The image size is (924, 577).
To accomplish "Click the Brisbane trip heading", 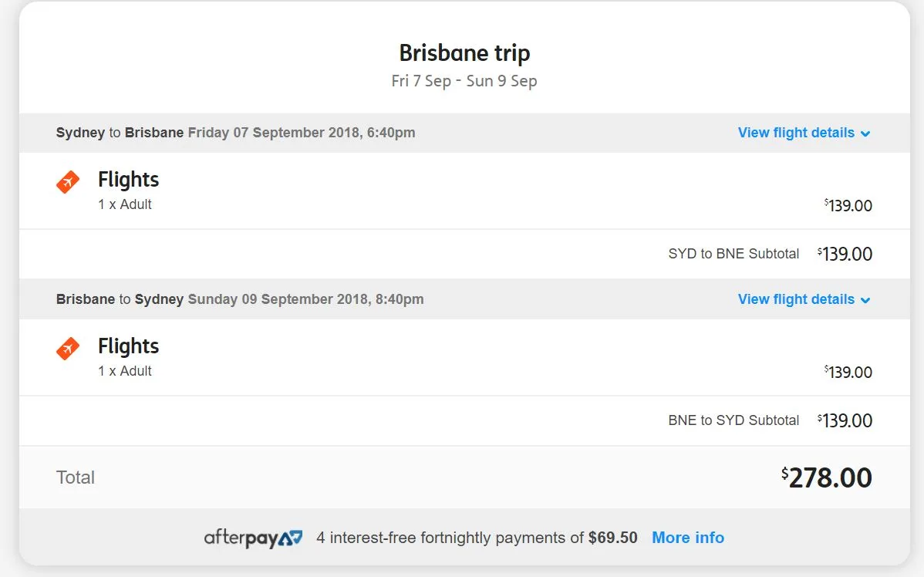I will [464, 53].
